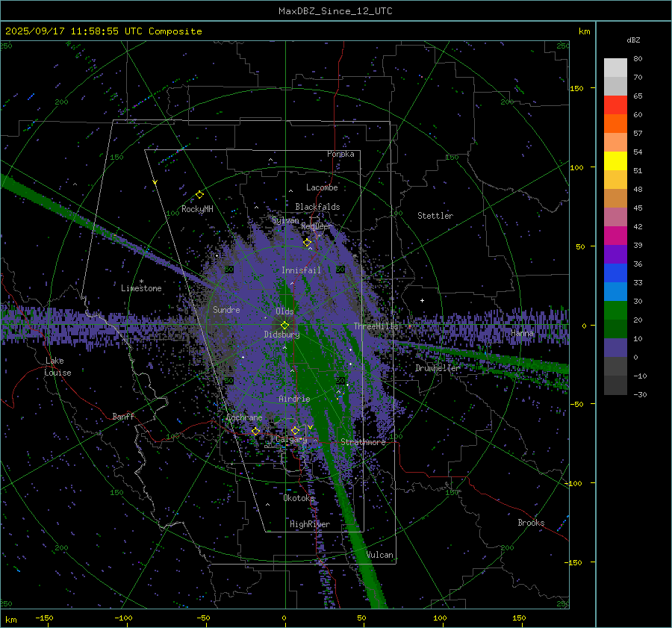Select the yellow diamond marker above RockyMH
This screenshot has width=672, height=628.
click(x=199, y=194)
